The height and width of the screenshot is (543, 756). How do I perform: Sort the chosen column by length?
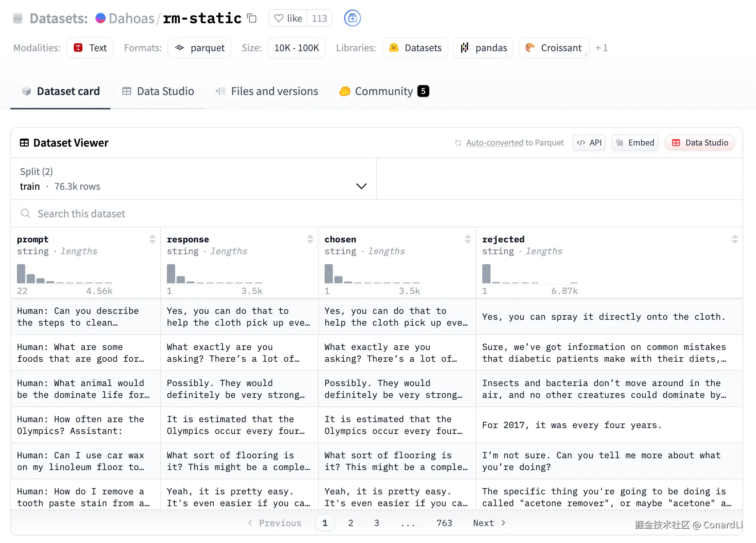(468, 239)
